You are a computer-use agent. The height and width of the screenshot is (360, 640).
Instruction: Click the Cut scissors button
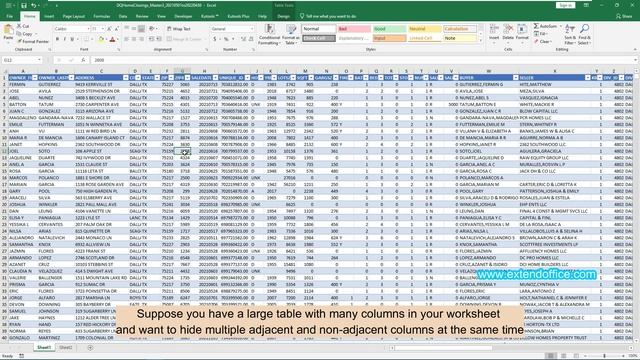click(23, 26)
